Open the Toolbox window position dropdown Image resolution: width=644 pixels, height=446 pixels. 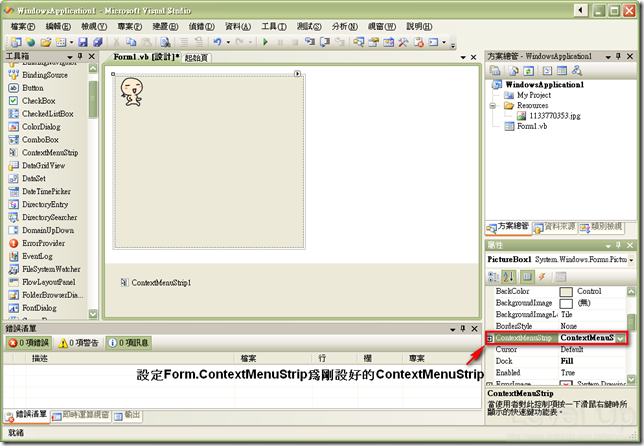70,56
